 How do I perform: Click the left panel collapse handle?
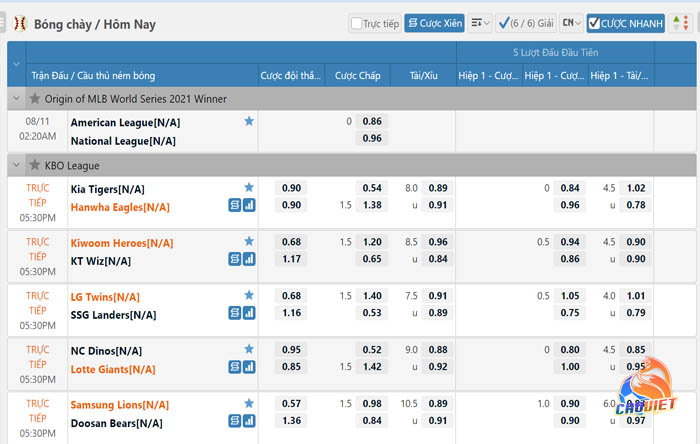2,23
